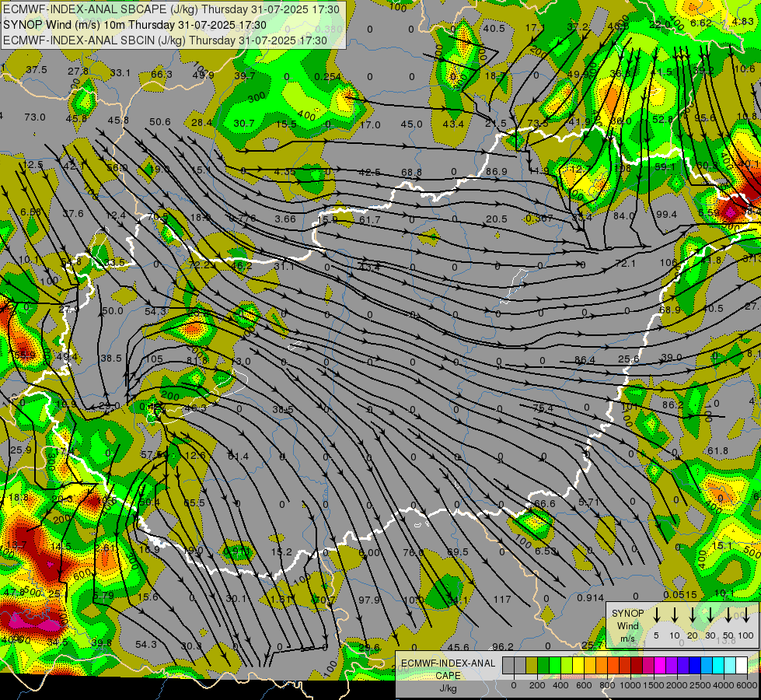Select the ECMWF-INDEX-ANAL SBCAPE title line

click(x=171, y=9)
